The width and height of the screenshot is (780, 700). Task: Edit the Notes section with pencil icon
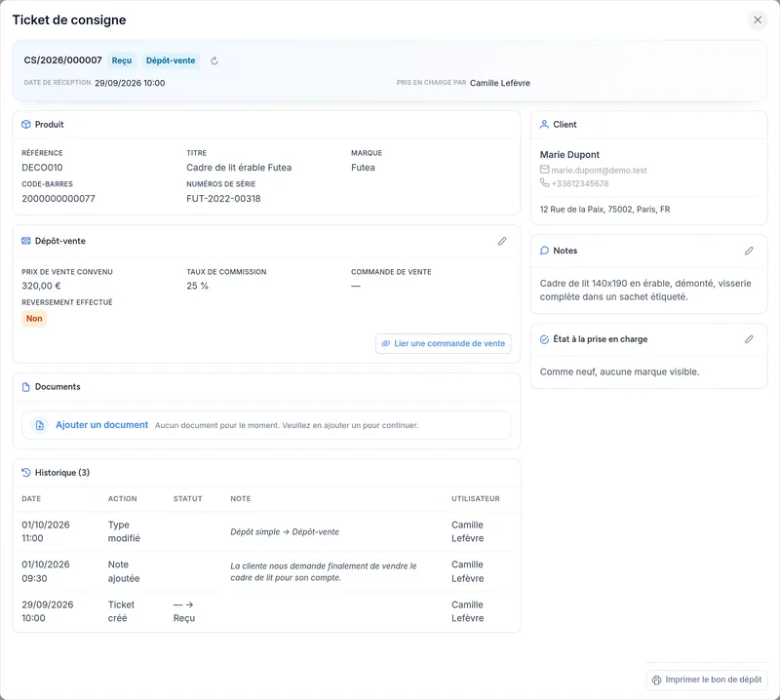coord(749,251)
